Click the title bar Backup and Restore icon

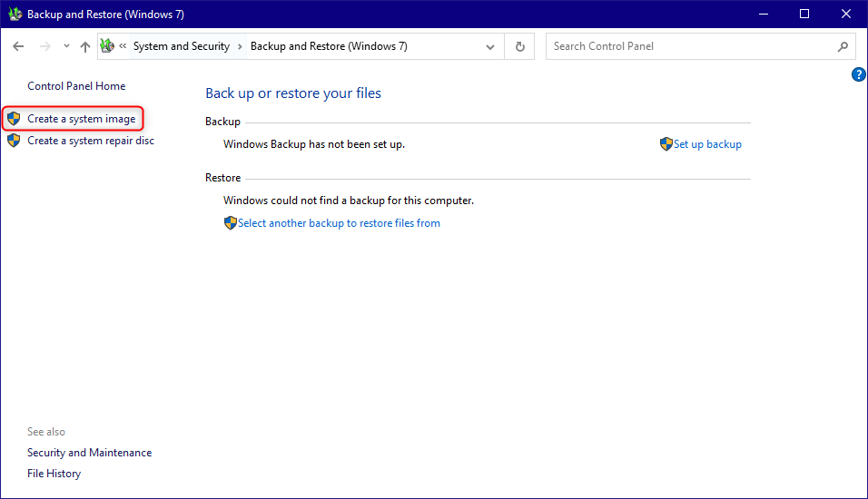click(x=15, y=14)
